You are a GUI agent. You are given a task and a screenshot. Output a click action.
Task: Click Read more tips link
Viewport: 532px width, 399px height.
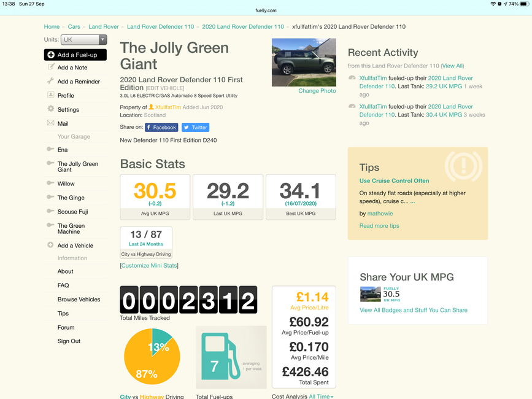click(379, 226)
